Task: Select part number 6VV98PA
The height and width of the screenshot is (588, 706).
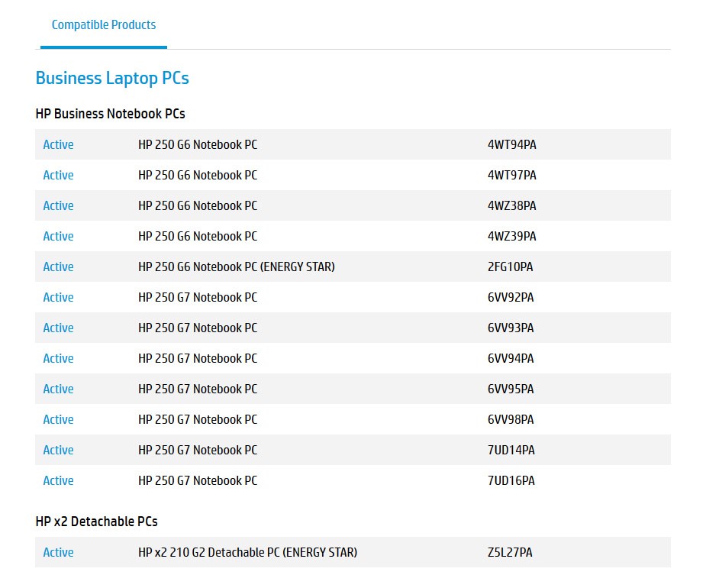Action: (511, 419)
